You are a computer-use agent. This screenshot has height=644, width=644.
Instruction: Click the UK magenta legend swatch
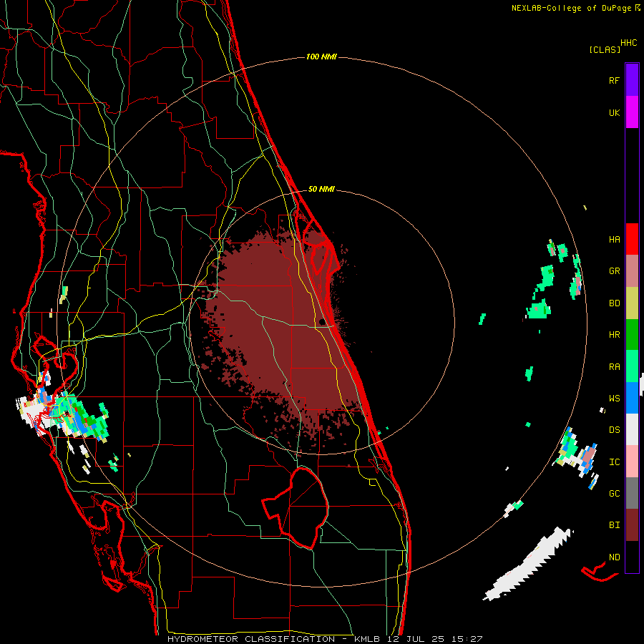click(632, 112)
